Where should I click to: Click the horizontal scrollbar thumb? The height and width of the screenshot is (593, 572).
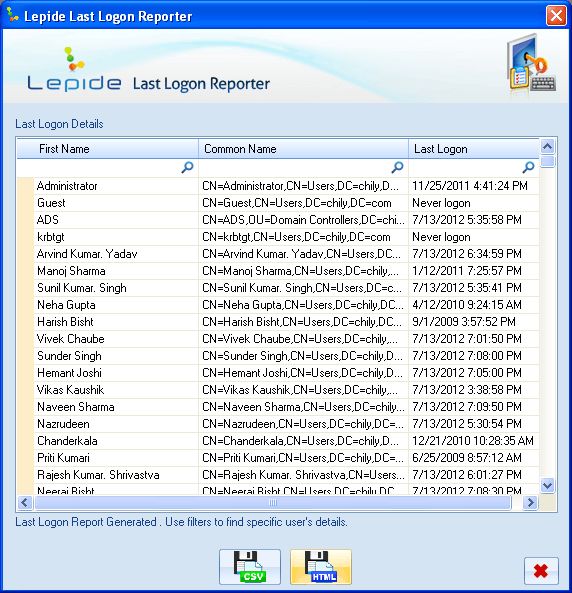[273, 503]
